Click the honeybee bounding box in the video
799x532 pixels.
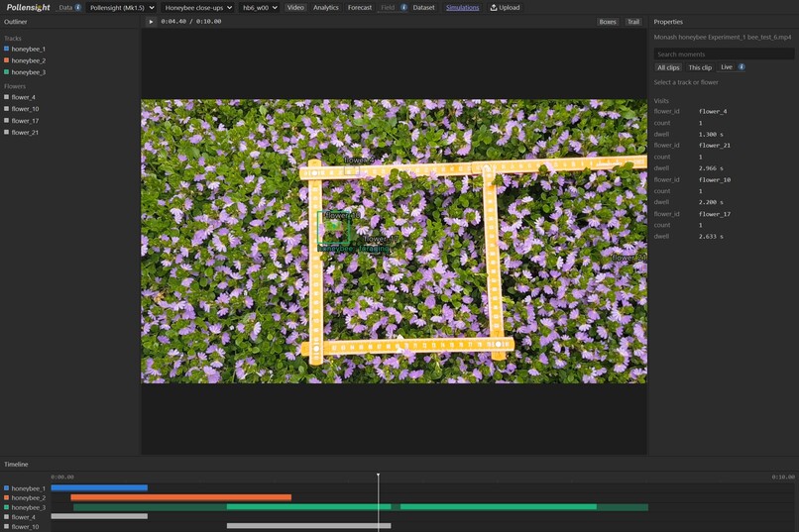(333, 227)
